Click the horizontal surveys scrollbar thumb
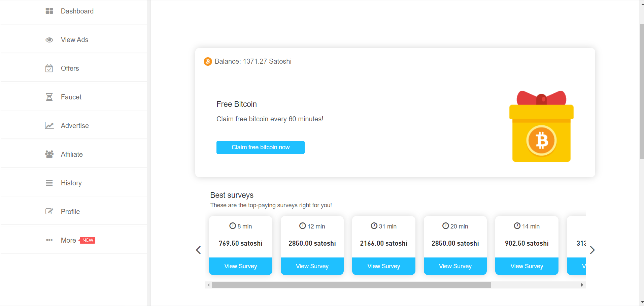The image size is (644, 306). point(351,285)
